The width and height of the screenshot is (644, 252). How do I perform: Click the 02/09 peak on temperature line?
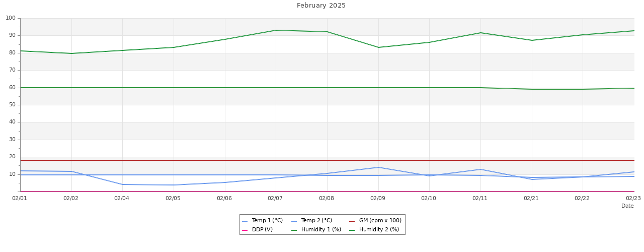(378, 167)
